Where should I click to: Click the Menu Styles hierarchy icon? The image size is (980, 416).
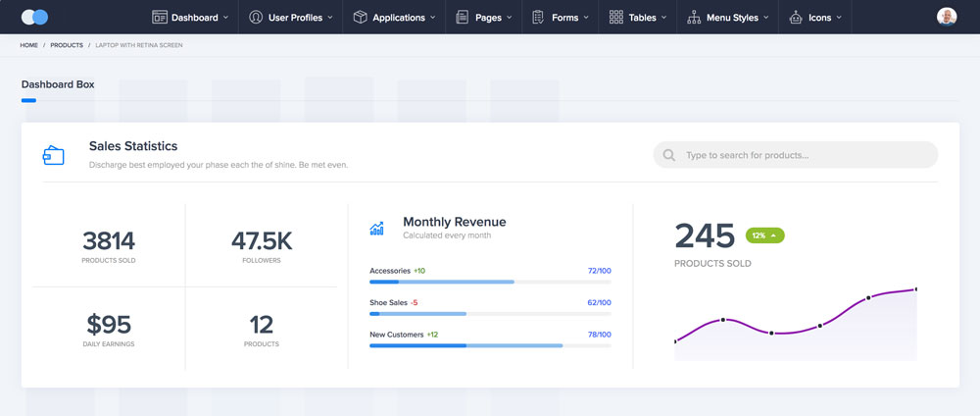click(x=694, y=17)
